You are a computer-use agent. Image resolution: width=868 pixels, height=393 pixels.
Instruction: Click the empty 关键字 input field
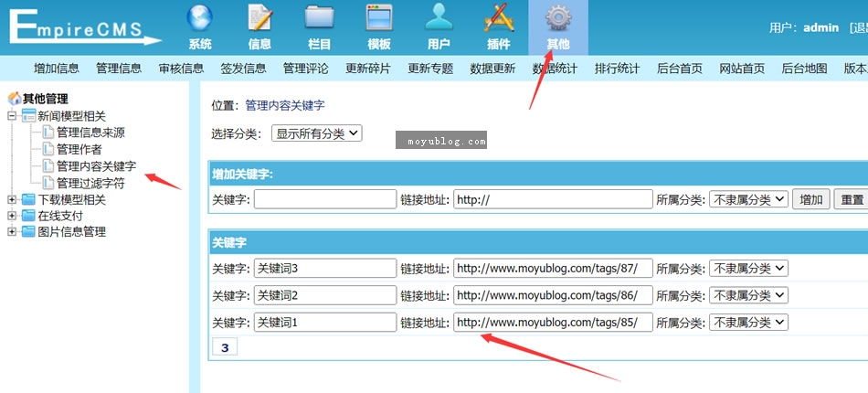click(x=324, y=199)
